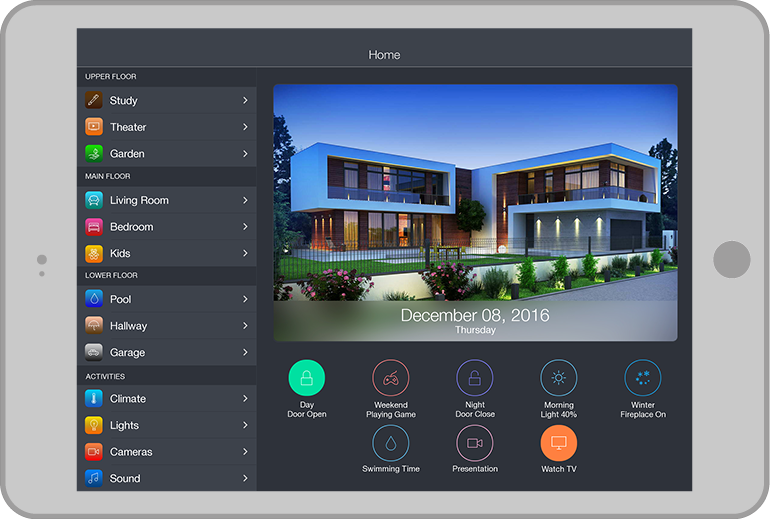Image resolution: width=770 pixels, height=519 pixels.
Task: Select the Garage label
Action: tap(127, 353)
